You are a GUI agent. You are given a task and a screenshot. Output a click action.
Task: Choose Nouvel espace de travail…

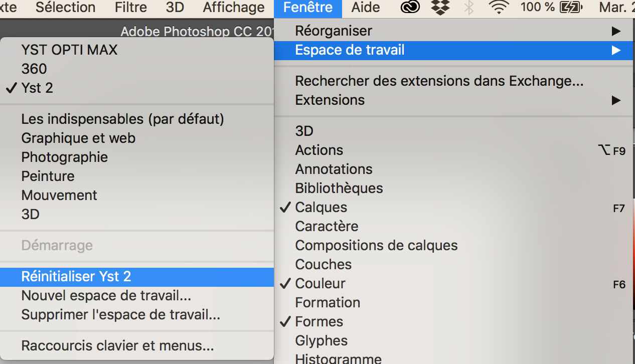pos(106,295)
